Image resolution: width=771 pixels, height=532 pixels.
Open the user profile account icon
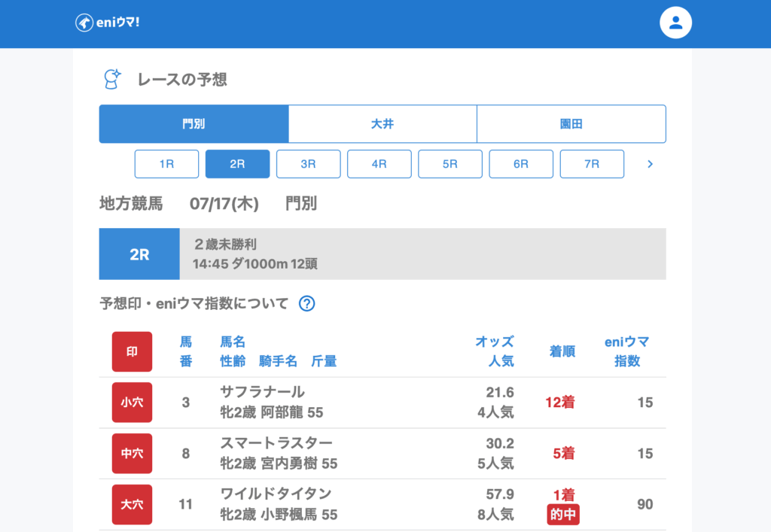pyautogui.click(x=675, y=23)
